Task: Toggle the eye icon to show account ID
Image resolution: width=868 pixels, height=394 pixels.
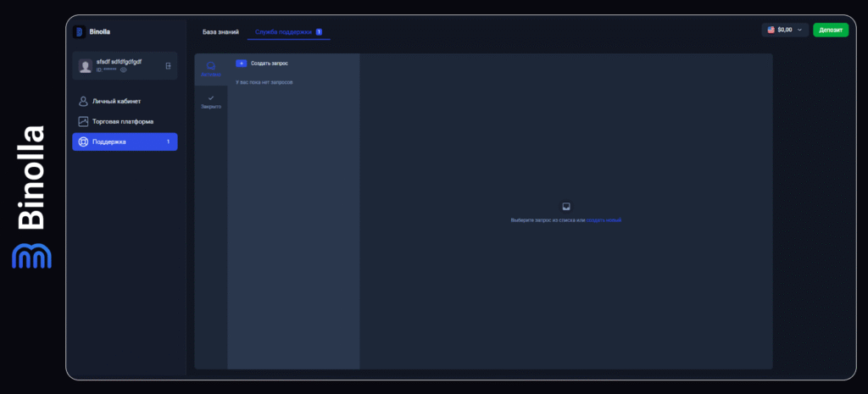Action: tap(124, 69)
